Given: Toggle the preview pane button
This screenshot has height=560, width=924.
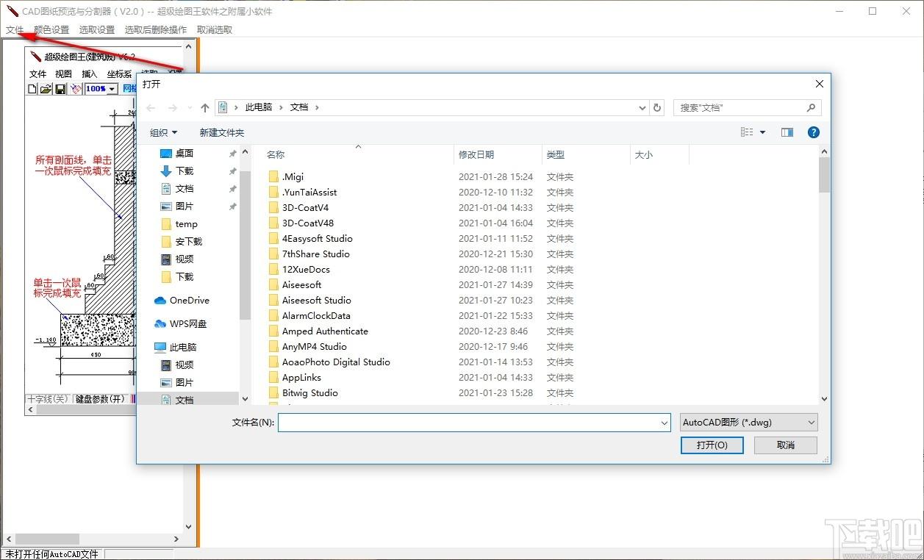Looking at the screenshot, I should (x=787, y=132).
